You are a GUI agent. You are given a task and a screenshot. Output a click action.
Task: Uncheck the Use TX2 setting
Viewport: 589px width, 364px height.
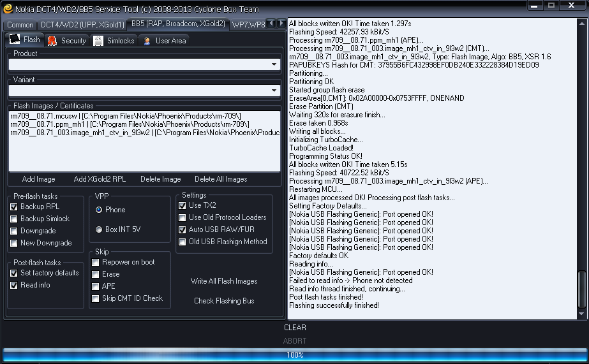[183, 205]
